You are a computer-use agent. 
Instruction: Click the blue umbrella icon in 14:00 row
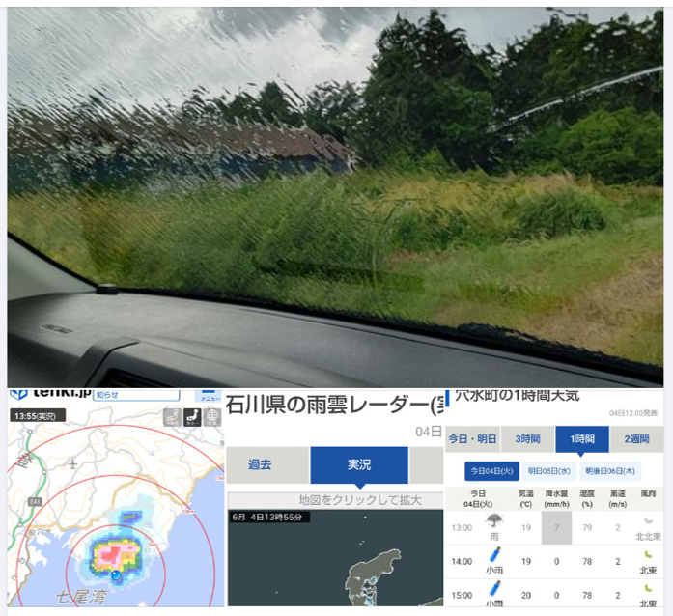[494, 555]
